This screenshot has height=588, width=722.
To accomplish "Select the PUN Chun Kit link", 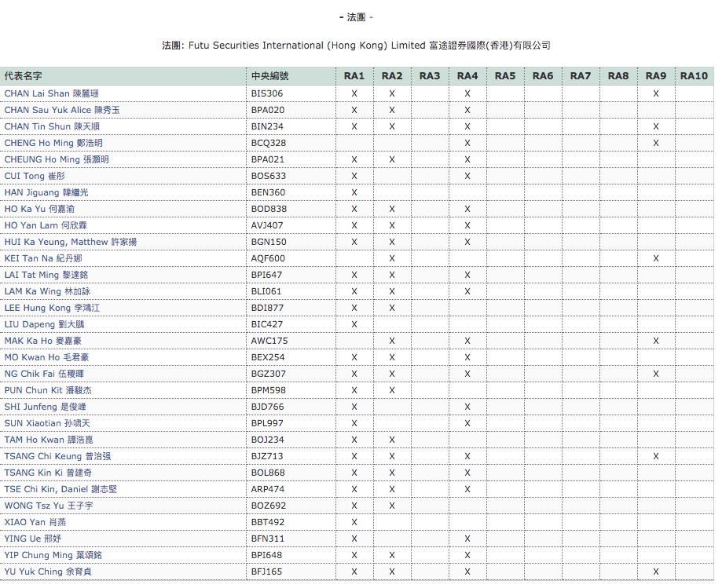I will pyautogui.click(x=48, y=391).
